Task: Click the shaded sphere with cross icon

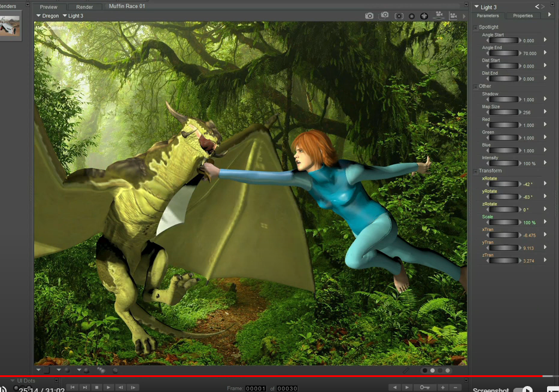Action: [424, 16]
